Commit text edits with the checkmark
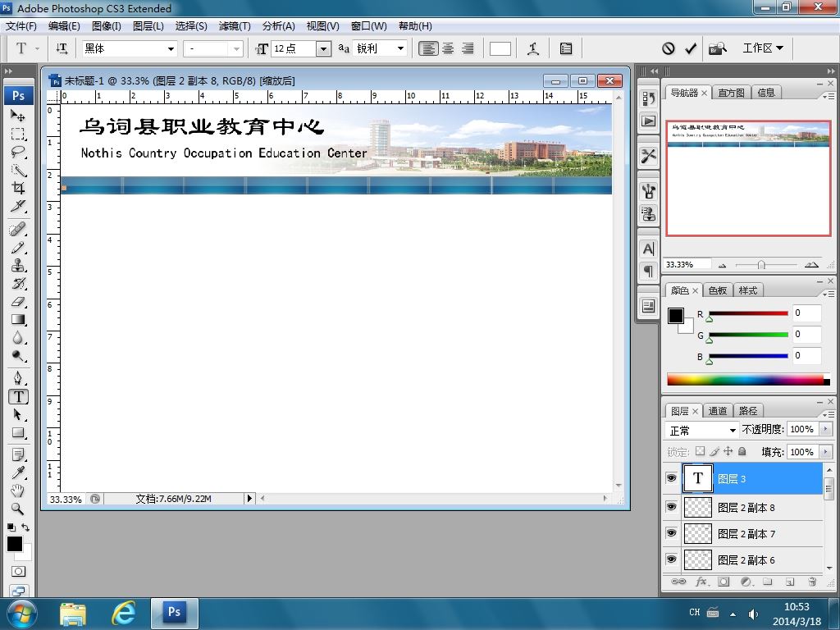The image size is (840, 630). 691,48
